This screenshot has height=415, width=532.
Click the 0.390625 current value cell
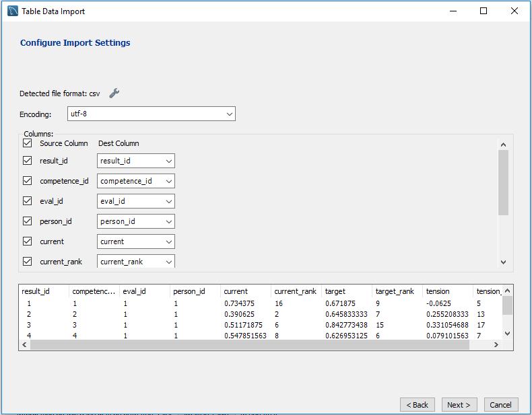[239, 314]
